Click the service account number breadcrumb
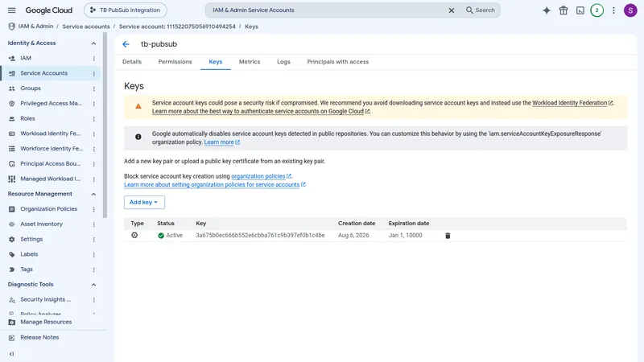The height and width of the screenshot is (362, 644). coord(177,27)
